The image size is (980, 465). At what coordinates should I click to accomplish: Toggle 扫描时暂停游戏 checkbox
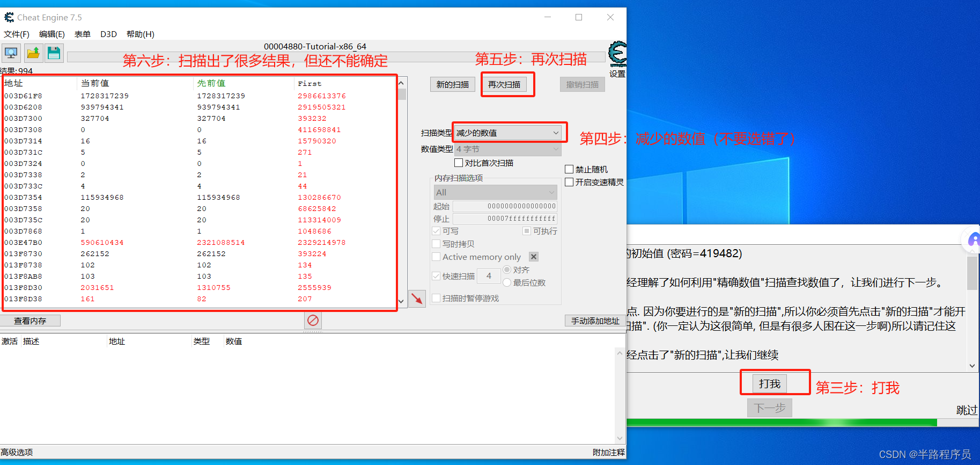click(436, 298)
